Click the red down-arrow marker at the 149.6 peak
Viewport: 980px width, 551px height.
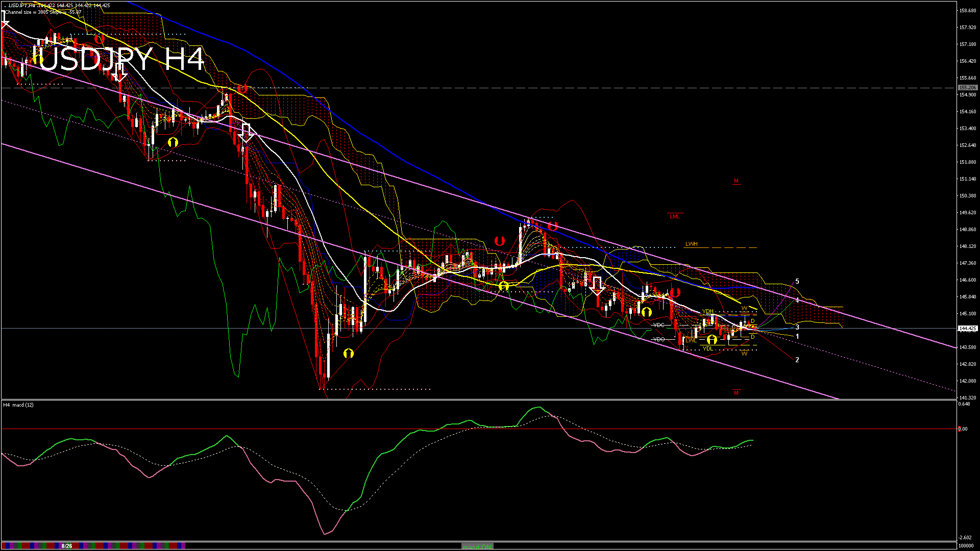552,226
